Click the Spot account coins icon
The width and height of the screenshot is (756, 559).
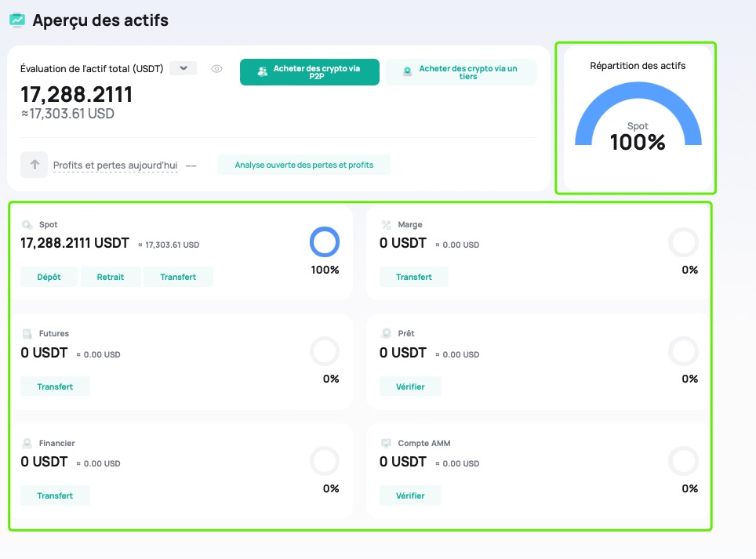click(27, 225)
